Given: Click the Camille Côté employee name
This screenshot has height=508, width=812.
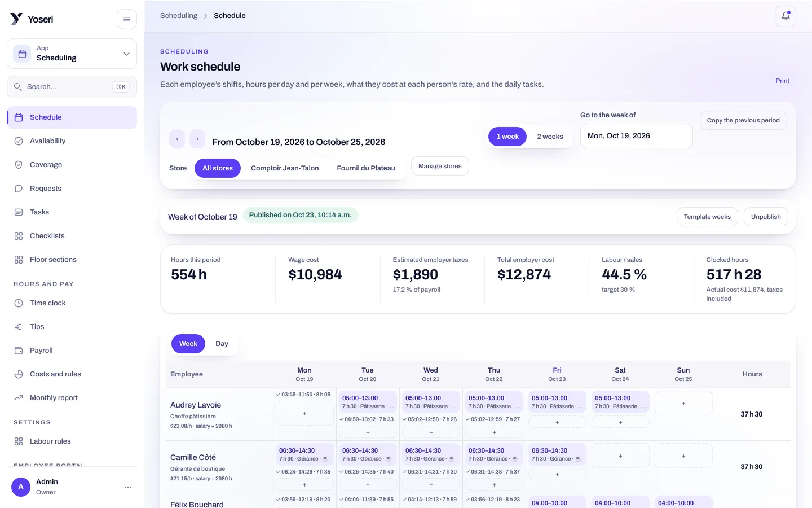Looking at the screenshot, I should pyautogui.click(x=193, y=457).
